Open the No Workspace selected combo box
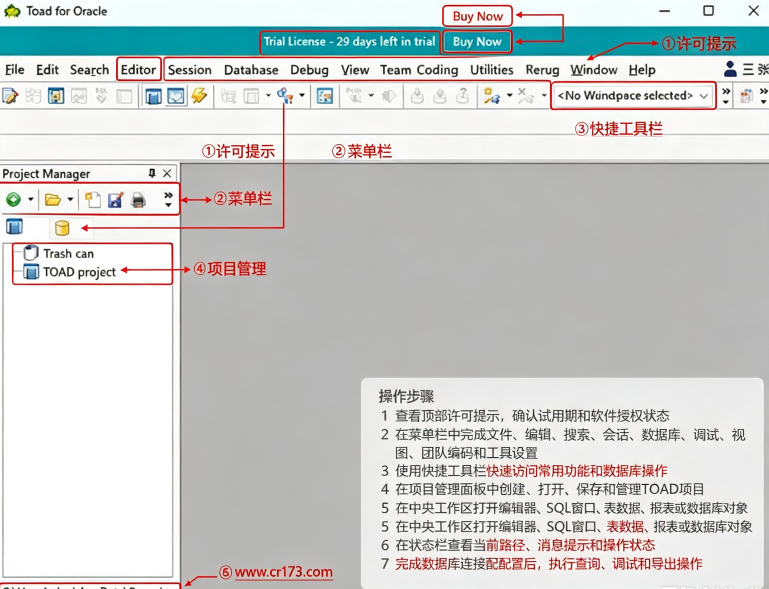This screenshot has width=769, height=589. coord(634,95)
